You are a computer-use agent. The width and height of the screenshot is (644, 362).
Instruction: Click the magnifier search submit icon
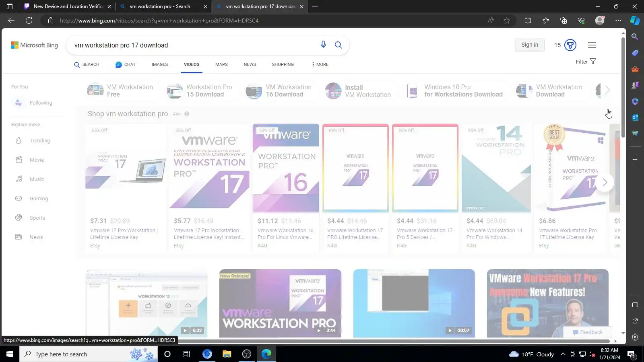339,45
